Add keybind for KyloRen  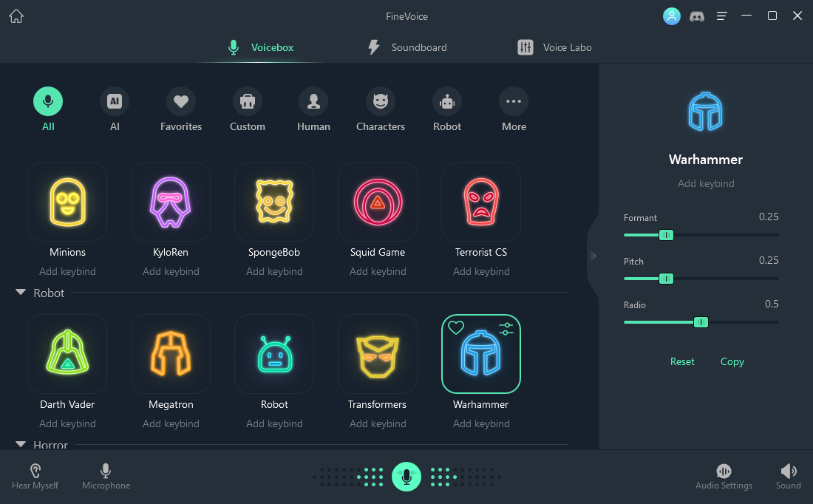click(171, 271)
